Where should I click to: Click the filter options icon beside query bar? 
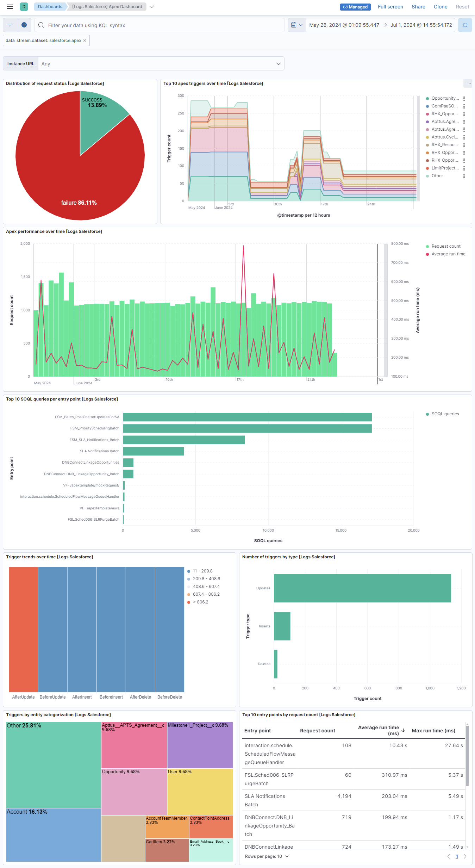(x=10, y=25)
